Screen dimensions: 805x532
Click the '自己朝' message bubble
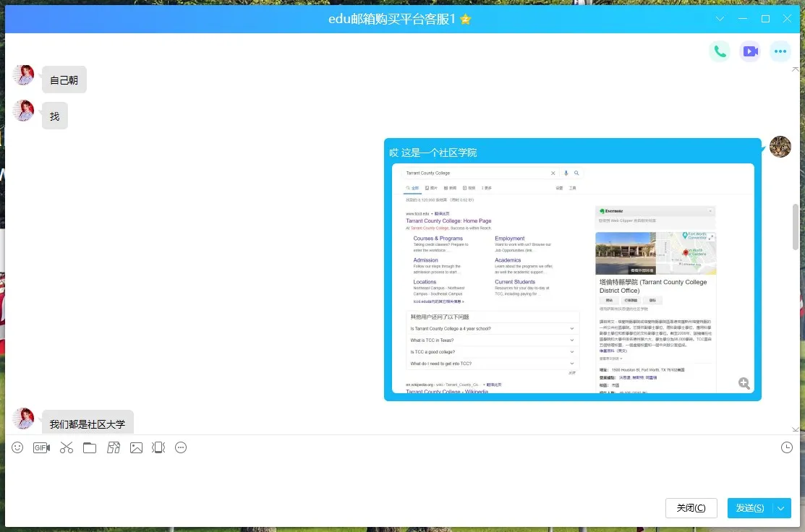click(64, 80)
